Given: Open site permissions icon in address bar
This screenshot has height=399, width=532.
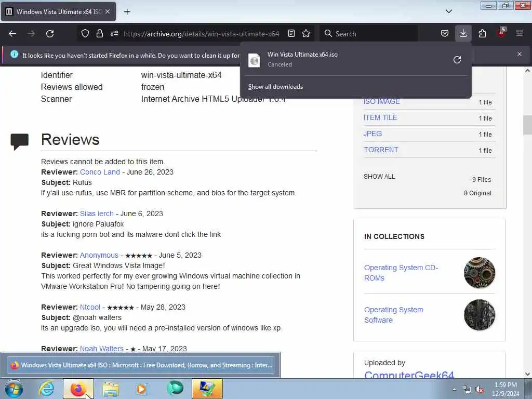Looking at the screenshot, I should pos(114,34).
